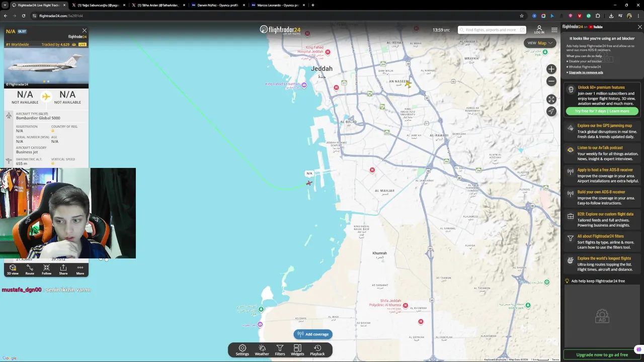Center map on my location arrow
Screen dimensions: 644x362
tap(551, 111)
